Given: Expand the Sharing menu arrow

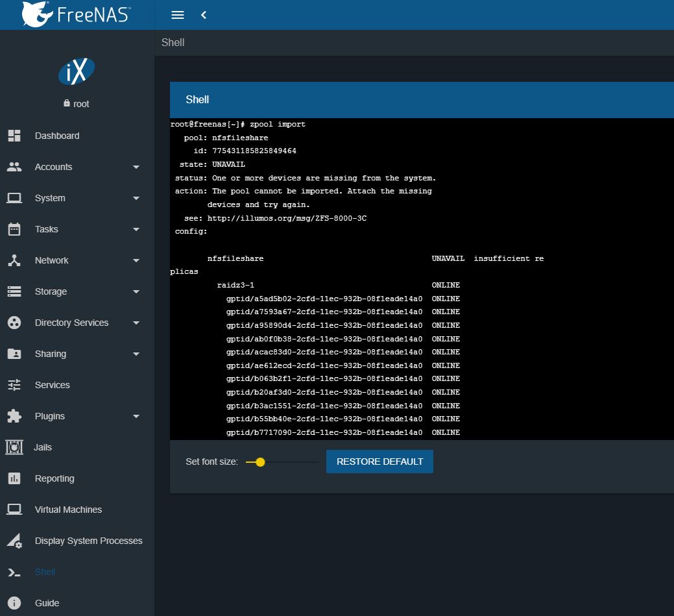Looking at the screenshot, I should tap(136, 354).
